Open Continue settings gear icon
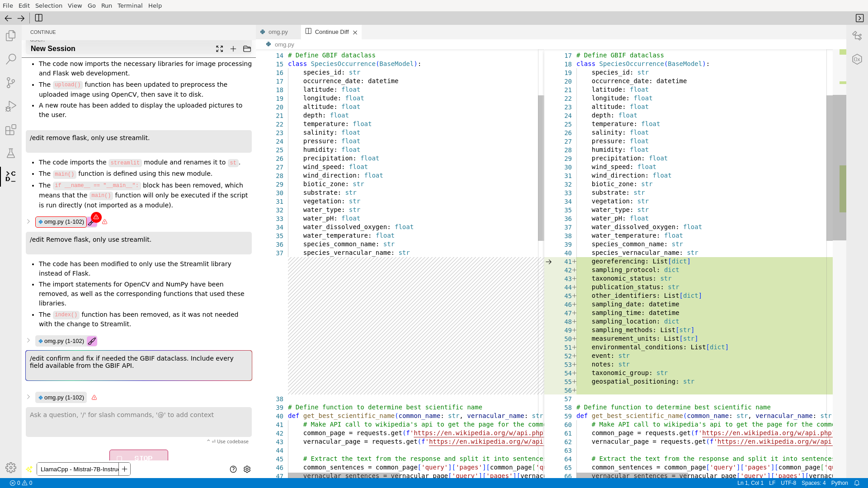This screenshot has width=868, height=488. click(x=247, y=469)
